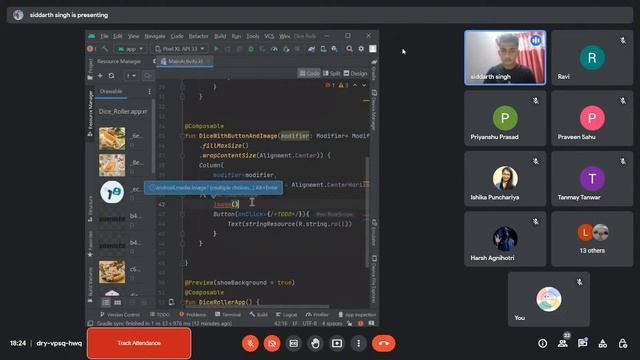This screenshot has height=360, width=640.
Task: Switch editor to Code view
Action: pos(309,73)
